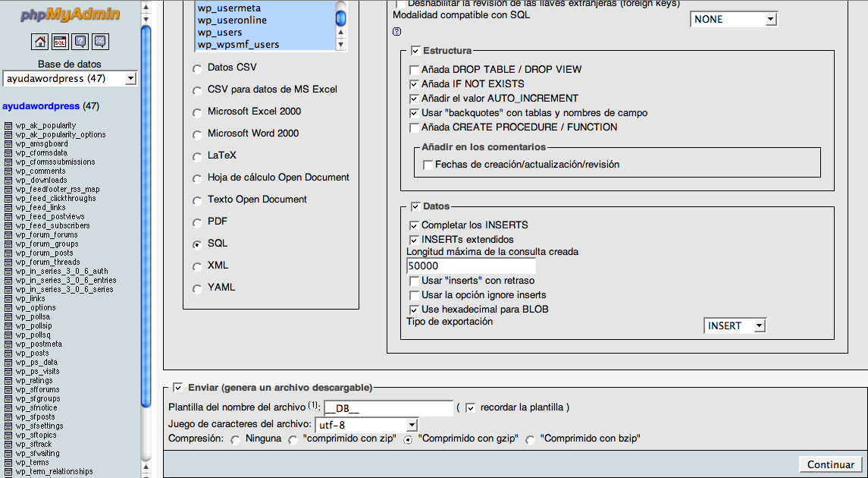Viewport: 868px width, 478px height.
Task: Uncheck INSERTs extendidos option
Action: click(414, 240)
